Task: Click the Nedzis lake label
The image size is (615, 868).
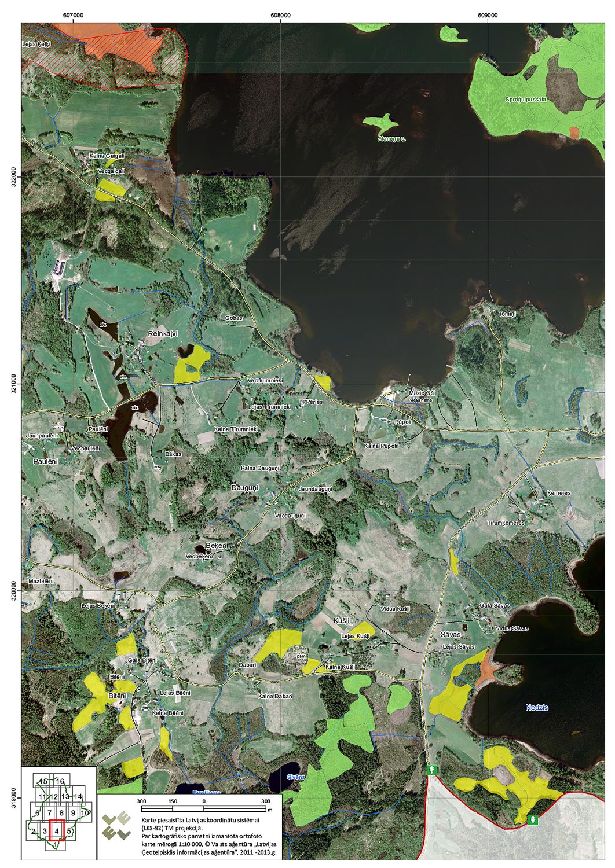Action: point(537,708)
